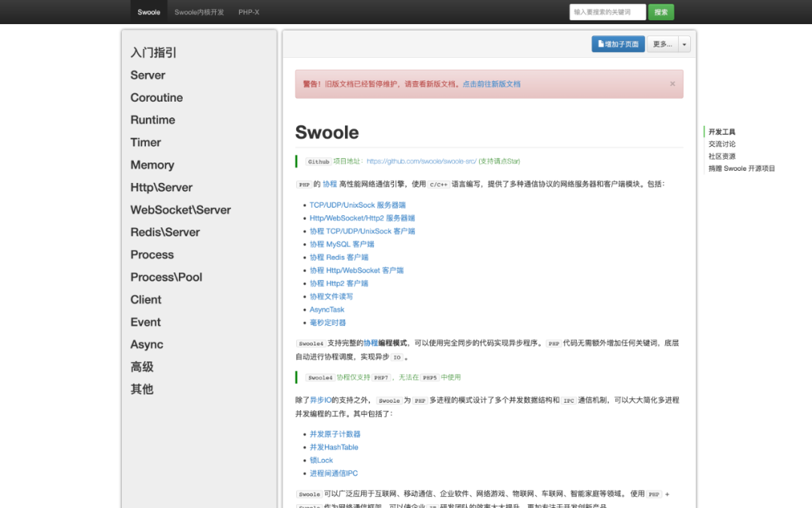The width and height of the screenshot is (812, 508).
Task: Click the 更多... button
Action: 662,44
